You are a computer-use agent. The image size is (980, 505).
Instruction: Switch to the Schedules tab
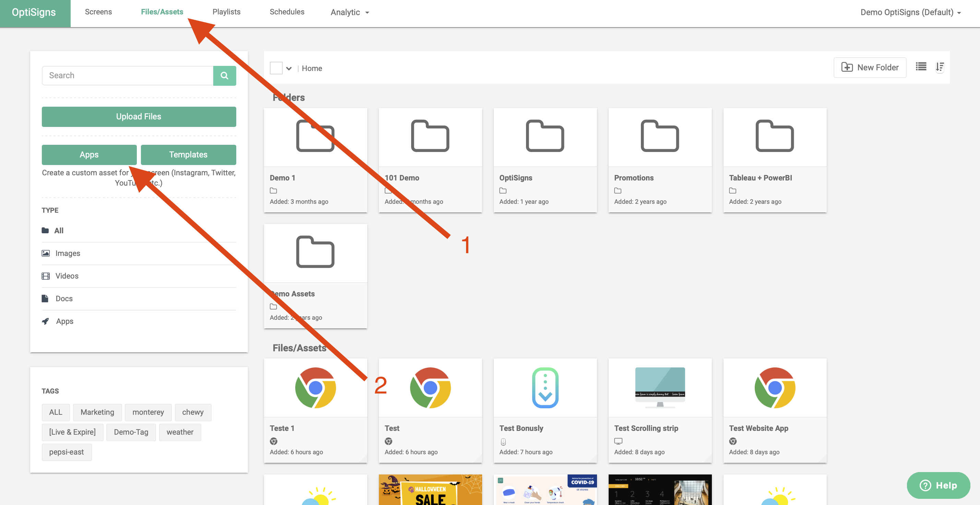287,12
